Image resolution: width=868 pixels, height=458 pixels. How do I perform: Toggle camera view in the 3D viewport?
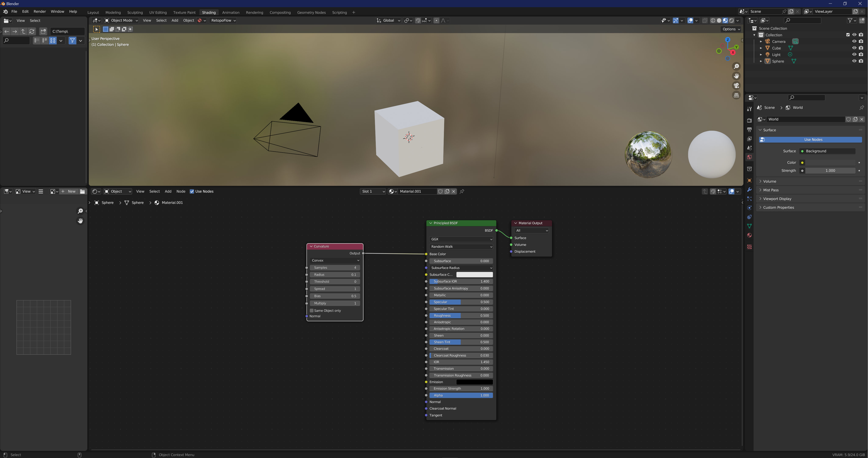[x=736, y=86]
